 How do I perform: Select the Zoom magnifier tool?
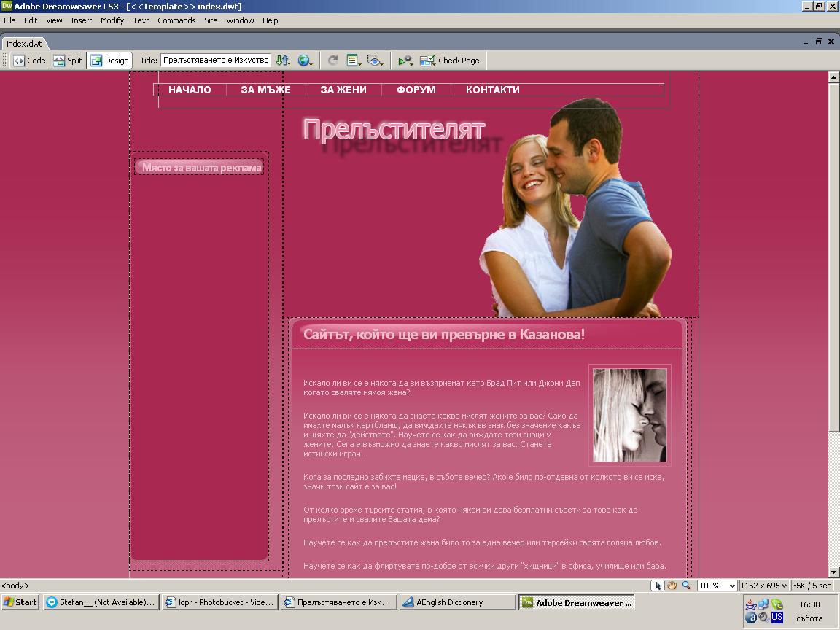(686, 586)
